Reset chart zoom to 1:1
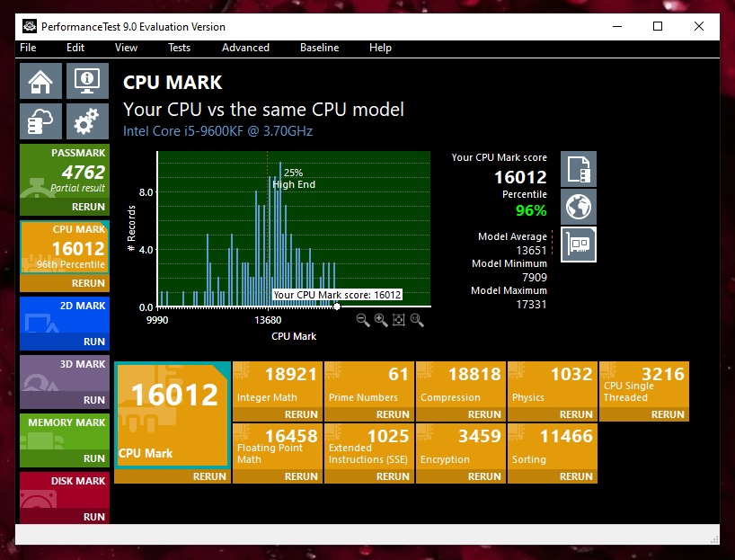The image size is (735, 560). [x=417, y=320]
